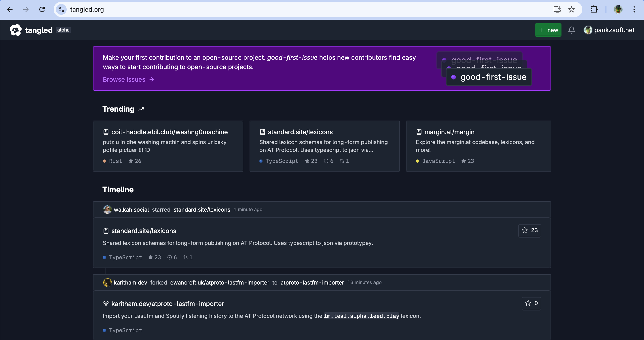This screenshot has width=644, height=340.
Task: Click the Chrome extensions puzzle icon
Action: [594, 9]
